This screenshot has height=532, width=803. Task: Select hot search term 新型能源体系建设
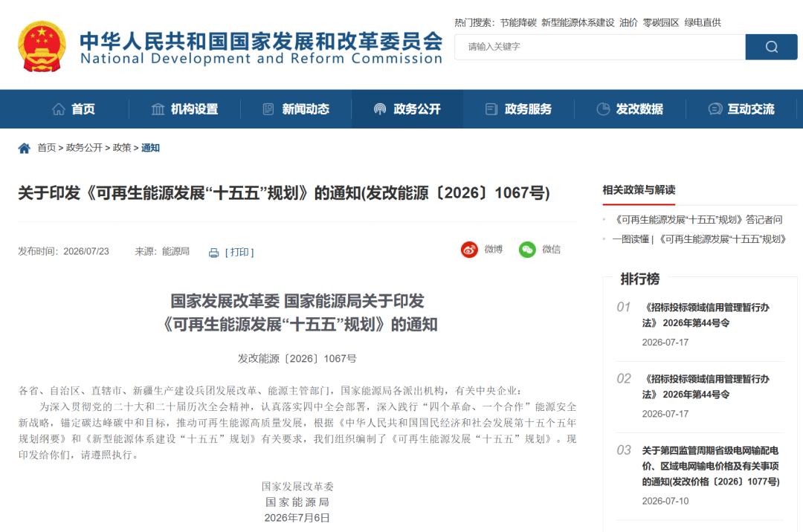click(x=578, y=22)
